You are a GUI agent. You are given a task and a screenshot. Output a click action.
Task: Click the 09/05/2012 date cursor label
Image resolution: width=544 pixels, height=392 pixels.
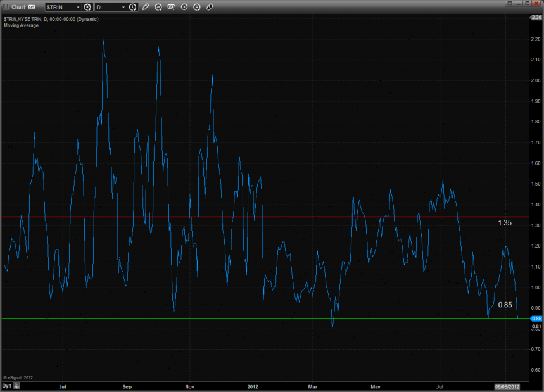coord(507,386)
